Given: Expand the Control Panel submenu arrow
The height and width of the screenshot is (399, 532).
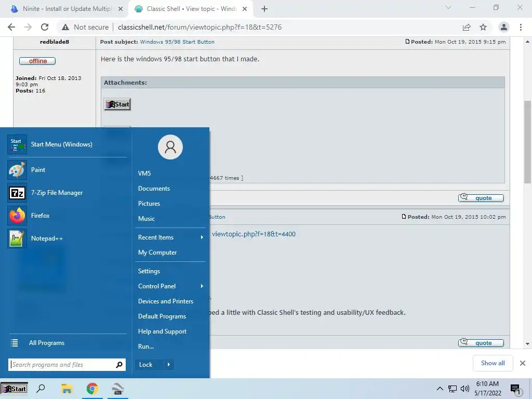Looking at the screenshot, I should 202,286.
